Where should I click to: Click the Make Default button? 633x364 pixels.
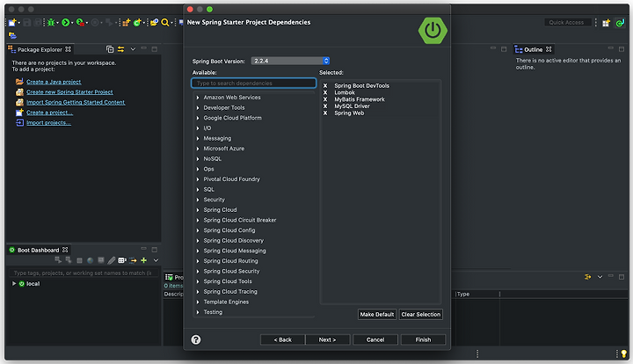coord(376,315)
